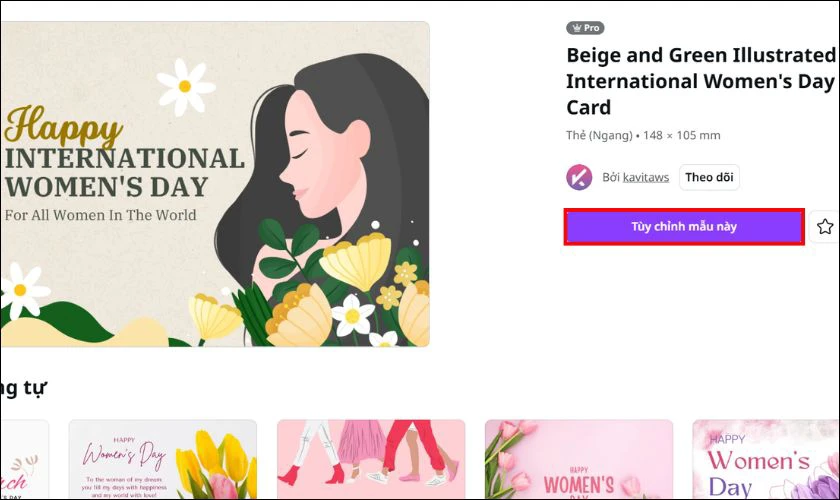Open the main Women's Day card preview
The height and width of the screenshot is (500, 840).
(x=215, y=184)
